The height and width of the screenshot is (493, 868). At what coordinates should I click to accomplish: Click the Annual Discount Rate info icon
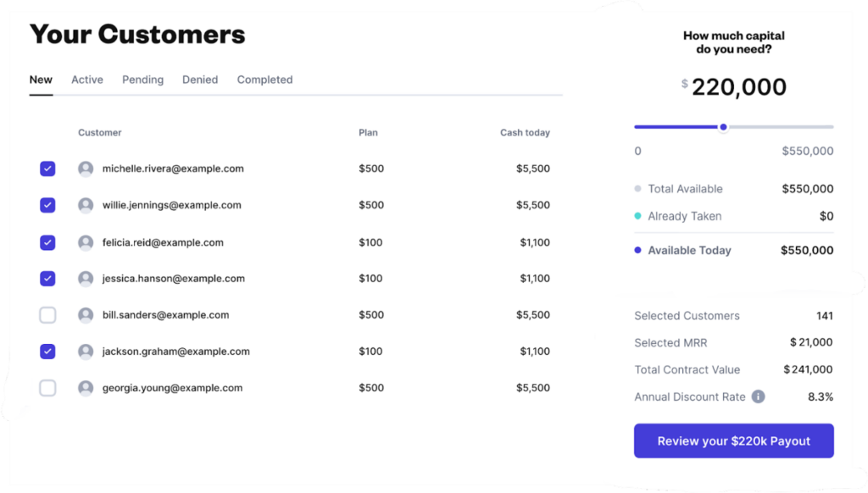point(758,396)
